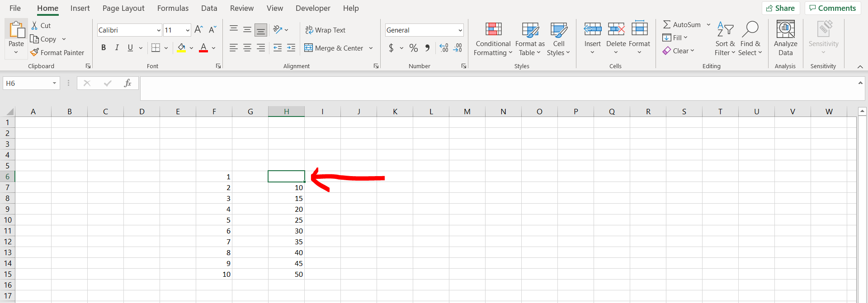
Task: Click the Share button
Action: (x=781, y=8)
